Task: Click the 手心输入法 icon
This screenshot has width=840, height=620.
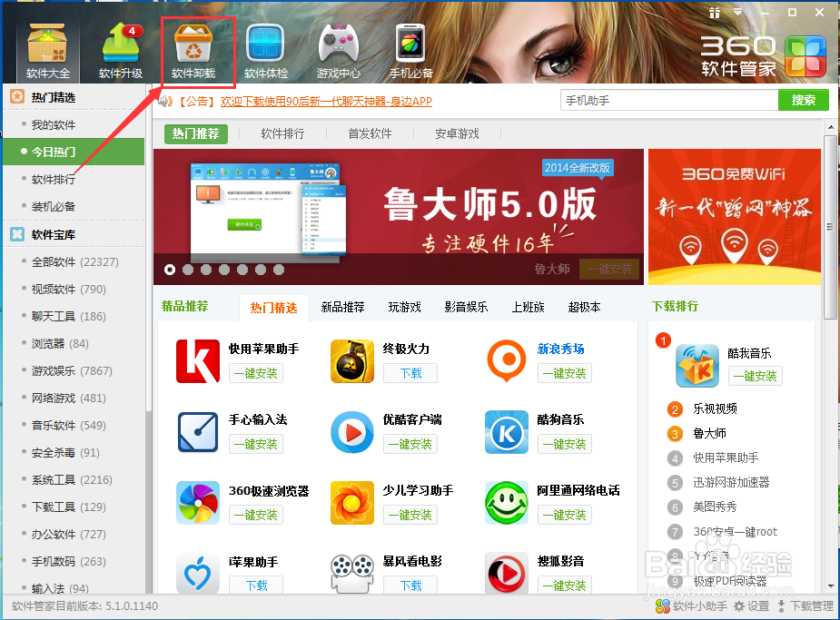Action: (198, 432)
